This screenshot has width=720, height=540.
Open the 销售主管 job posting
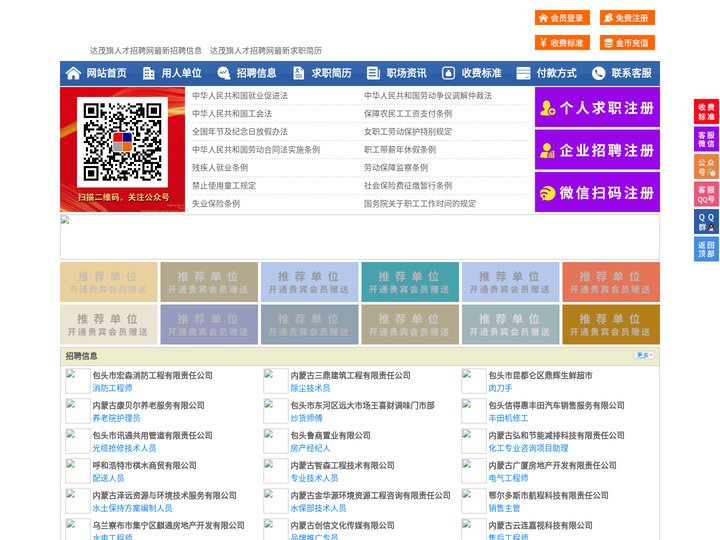point(504,508)
